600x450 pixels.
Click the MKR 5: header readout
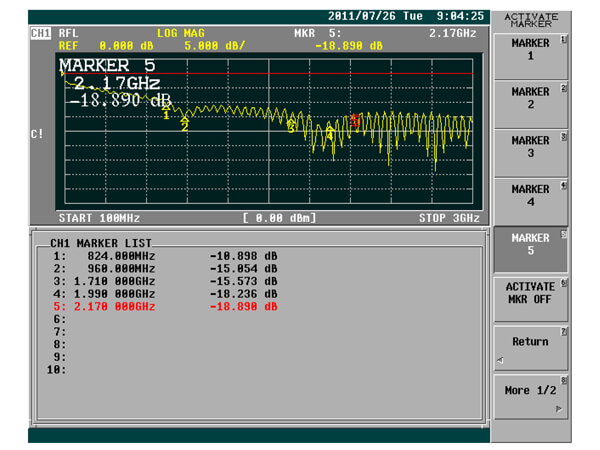(x=318, y=33)
